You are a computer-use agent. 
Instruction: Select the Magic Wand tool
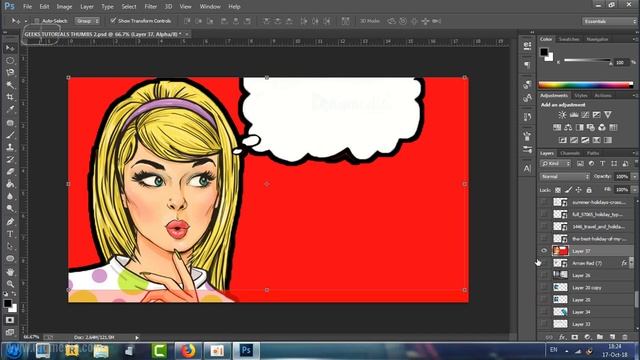click(10, 85)
